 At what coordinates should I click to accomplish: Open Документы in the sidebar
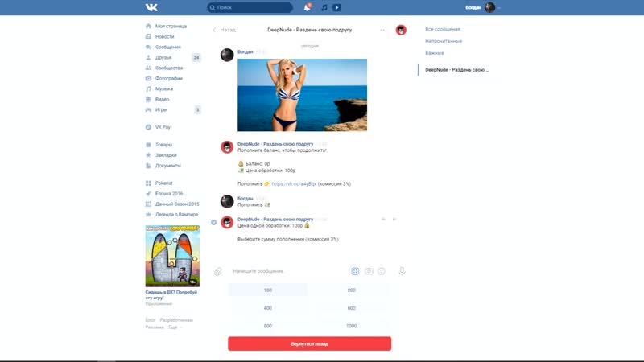coord(168,166)
